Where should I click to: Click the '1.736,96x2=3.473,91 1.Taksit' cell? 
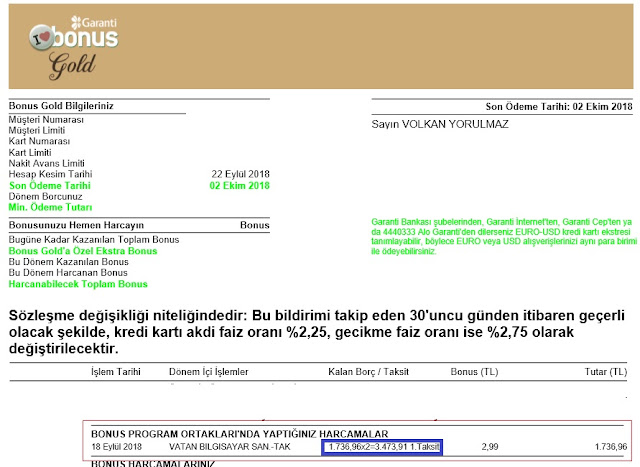(382, 447)
